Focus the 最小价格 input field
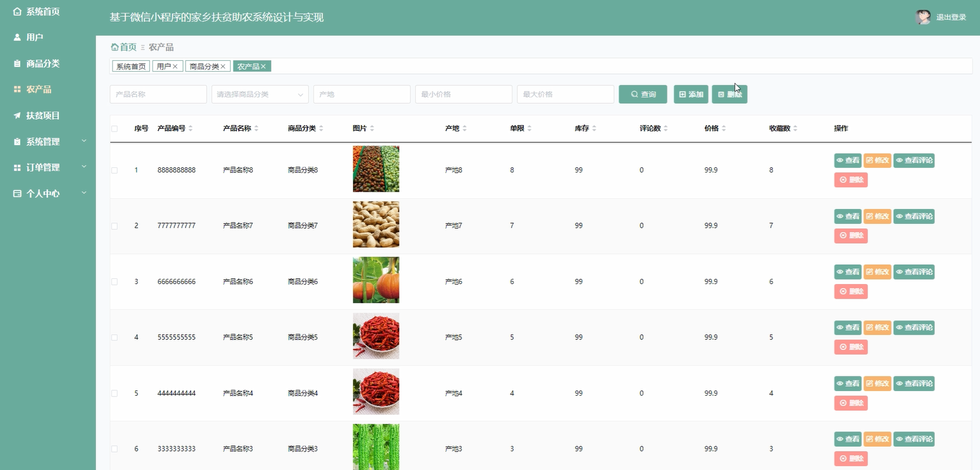This screenshot has width=980, height=470. pyautogui.click(x=464, y=94)
